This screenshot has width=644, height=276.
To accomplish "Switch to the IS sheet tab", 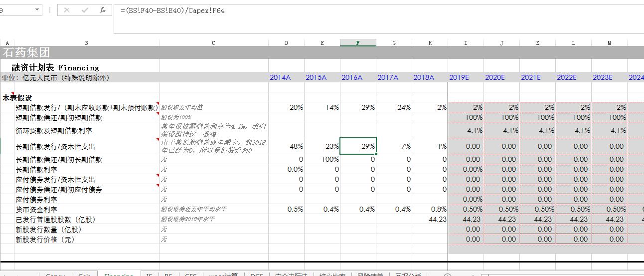I will tap(149, 274).
